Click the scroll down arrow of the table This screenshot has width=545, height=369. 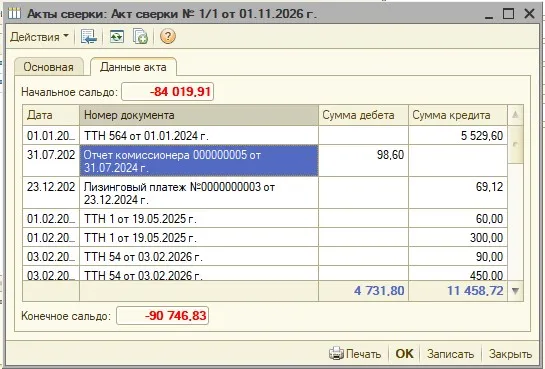pyautogui.click(x=515, y=291)
